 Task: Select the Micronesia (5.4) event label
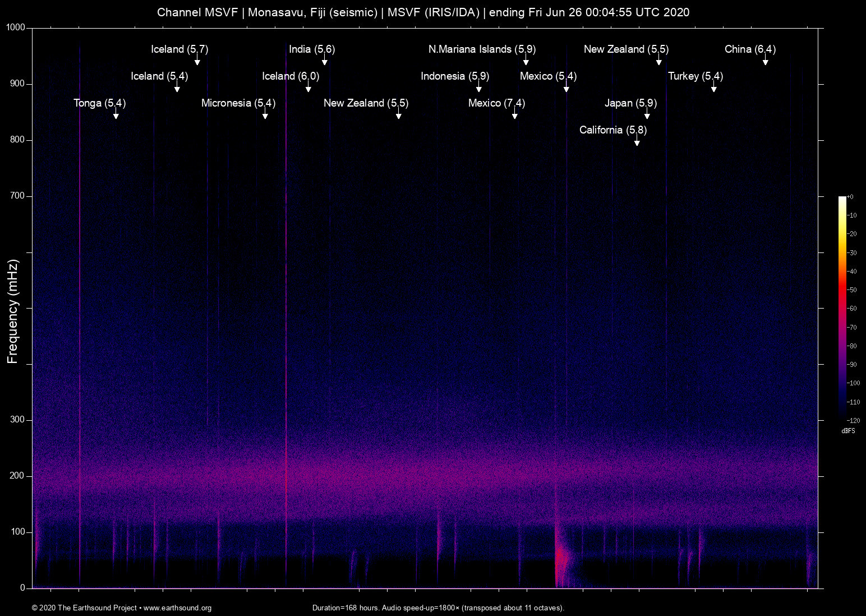pos(238,103)
